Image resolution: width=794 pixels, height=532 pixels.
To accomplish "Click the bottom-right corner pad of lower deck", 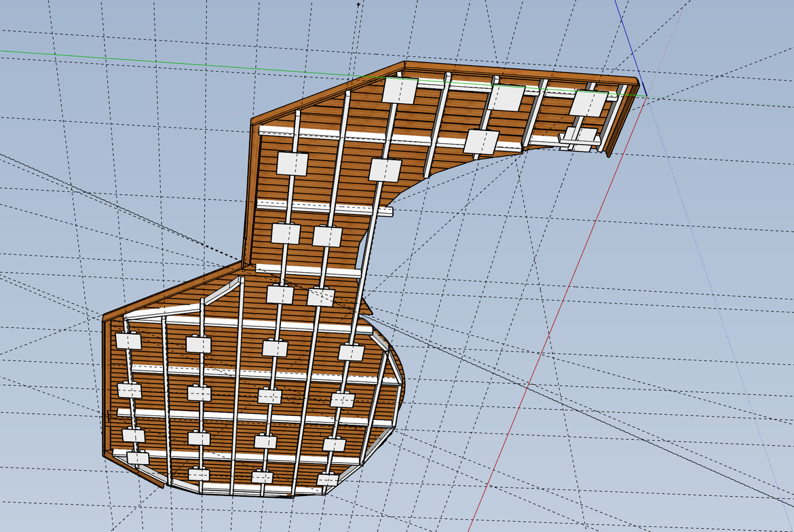I will tap(328, 480).
